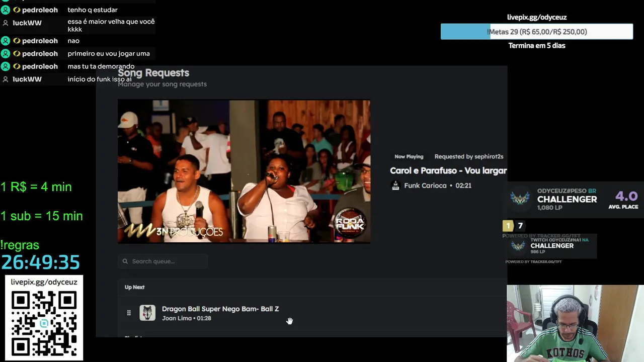Click the donation goal progress bar
This screenshot has width=644, height=362.
(537, 32)
